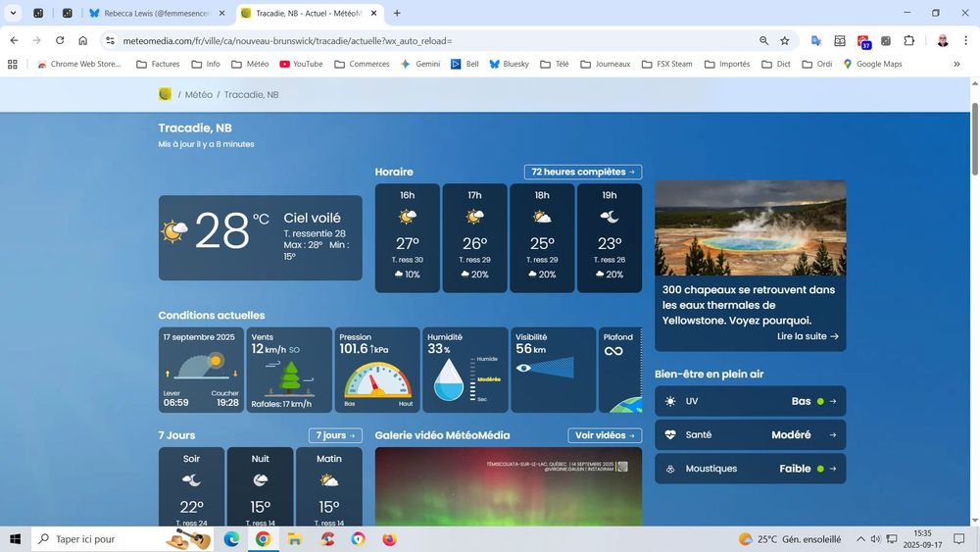The image size is (980, 552).
Task: Open the Factures bookmarks folder
Action: pos(158,64)
